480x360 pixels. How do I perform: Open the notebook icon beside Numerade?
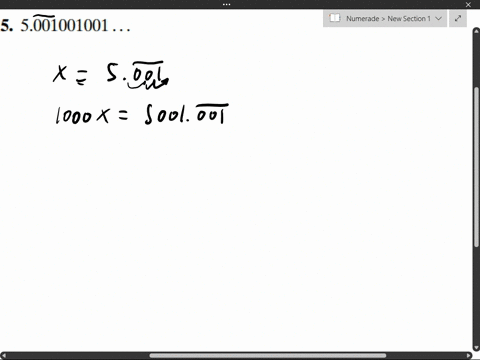334,18
